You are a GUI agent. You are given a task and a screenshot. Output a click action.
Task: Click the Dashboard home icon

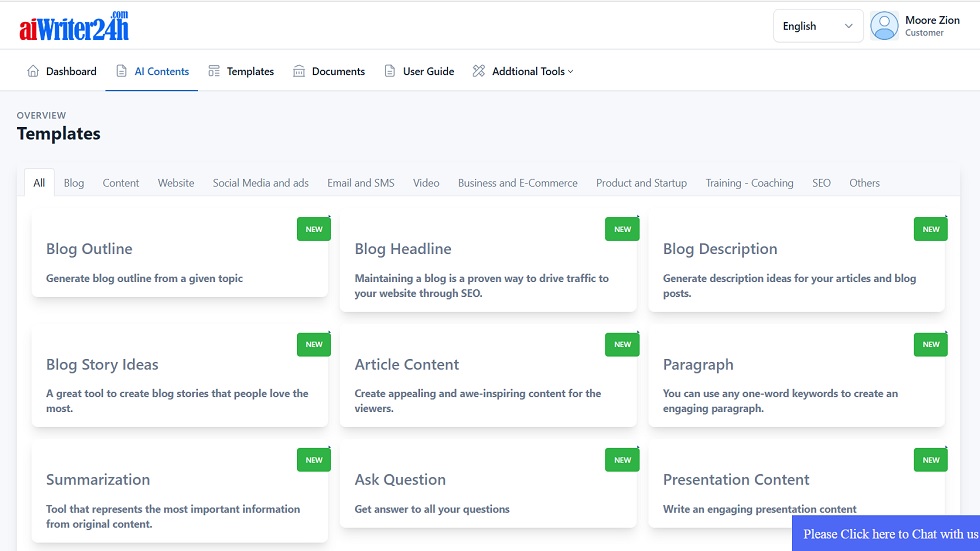tap(33, 71)
